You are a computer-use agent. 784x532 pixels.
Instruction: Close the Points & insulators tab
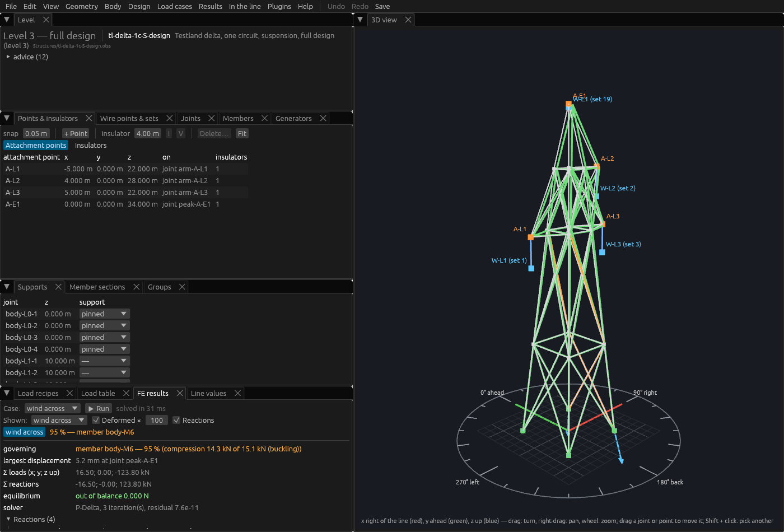[88, 118]
